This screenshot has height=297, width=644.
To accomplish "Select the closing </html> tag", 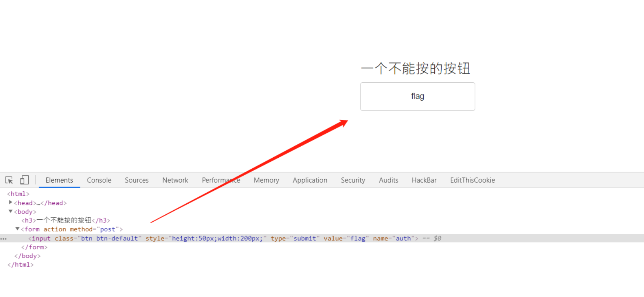I will click(x=21, y=265).
